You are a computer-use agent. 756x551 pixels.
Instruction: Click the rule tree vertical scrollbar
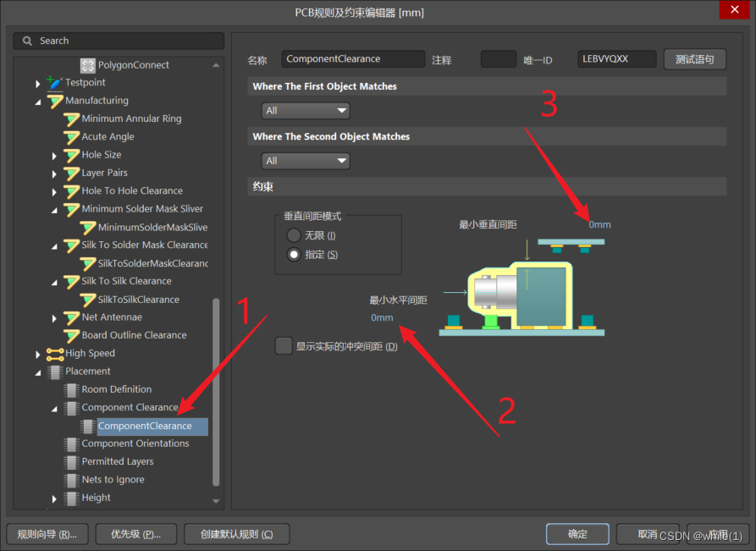coord(216,389)
